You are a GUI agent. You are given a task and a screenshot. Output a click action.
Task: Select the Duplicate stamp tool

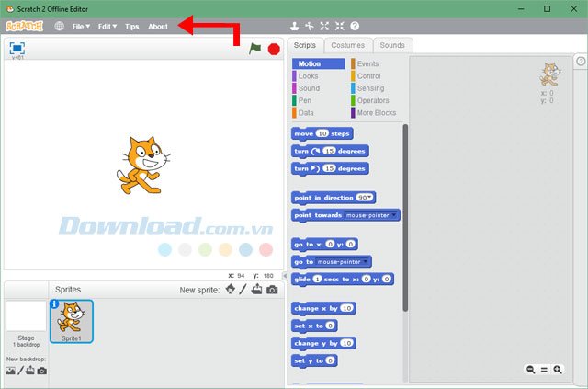point(294,26)
